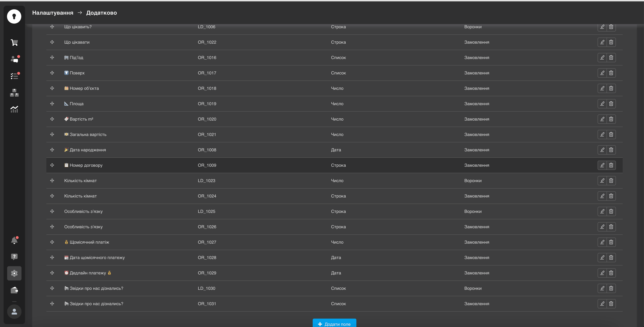644x327 pixels.
Task: Click the KeyCRM logo at top left
Action: [x=14, y=16]
